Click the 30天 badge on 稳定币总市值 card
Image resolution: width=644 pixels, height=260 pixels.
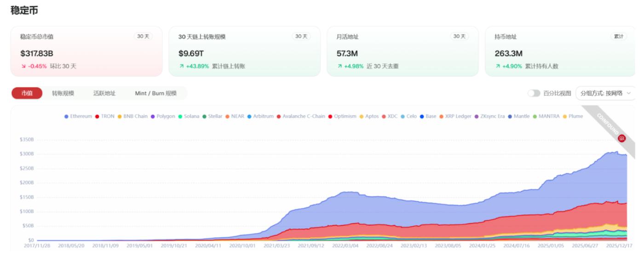click(x=143, y=37)
